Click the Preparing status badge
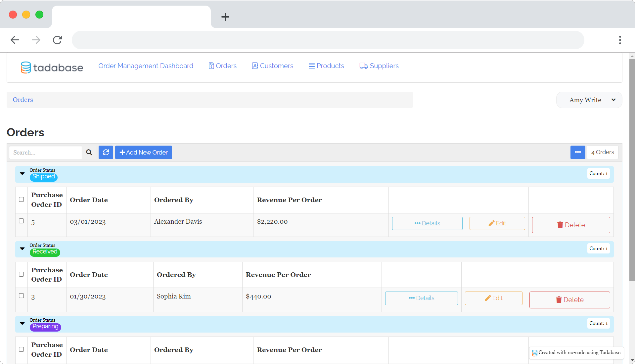The width and height of the screenshot is (635, 364). click(45, 327)
